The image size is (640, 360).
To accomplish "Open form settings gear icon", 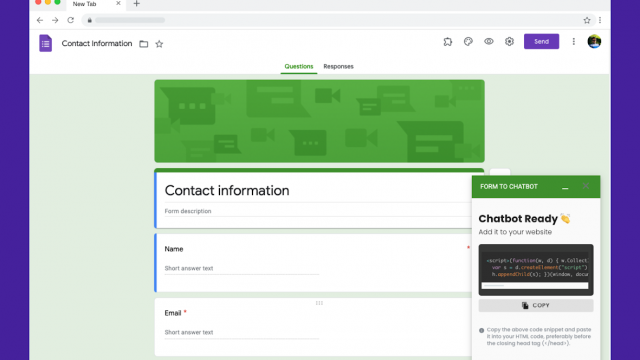I will coord(509,42).
